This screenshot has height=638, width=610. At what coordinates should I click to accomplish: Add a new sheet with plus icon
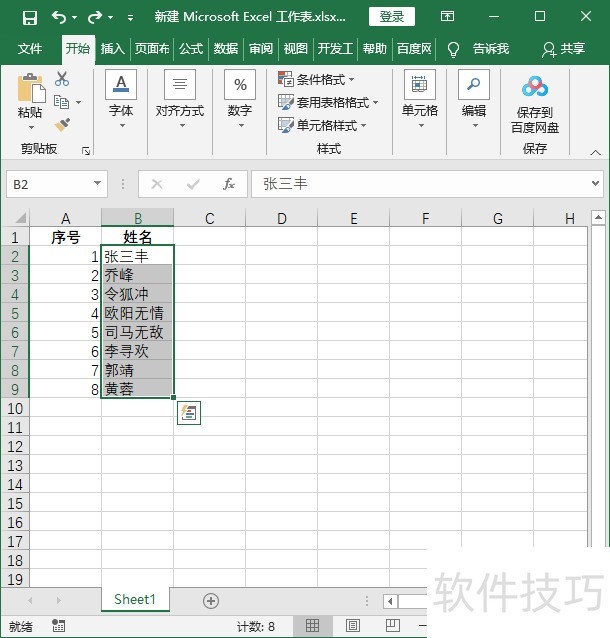(x=211, y=601)
